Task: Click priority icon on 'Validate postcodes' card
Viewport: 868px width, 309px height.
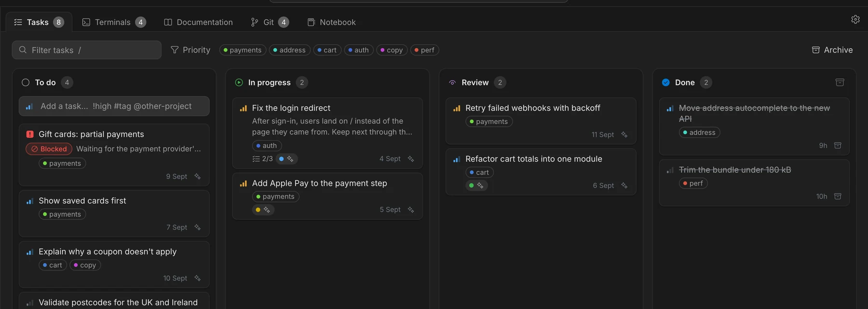Action: tap(30, 303)
